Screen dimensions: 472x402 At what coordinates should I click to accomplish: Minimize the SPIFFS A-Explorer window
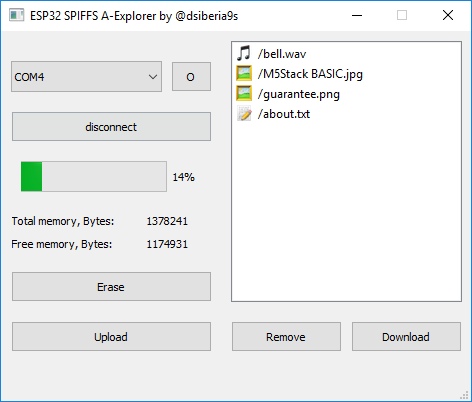click(x=357, y=15)
